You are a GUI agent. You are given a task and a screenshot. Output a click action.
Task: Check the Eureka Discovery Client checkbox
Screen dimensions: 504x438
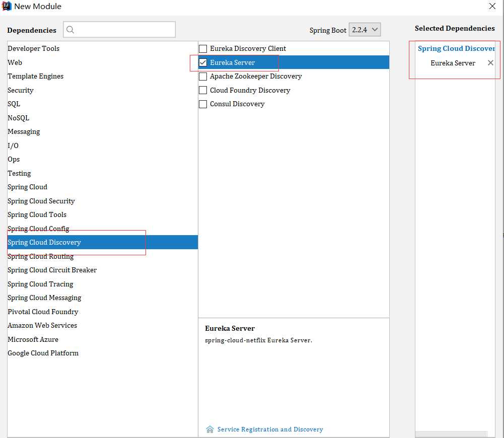(x=203, y=49)
